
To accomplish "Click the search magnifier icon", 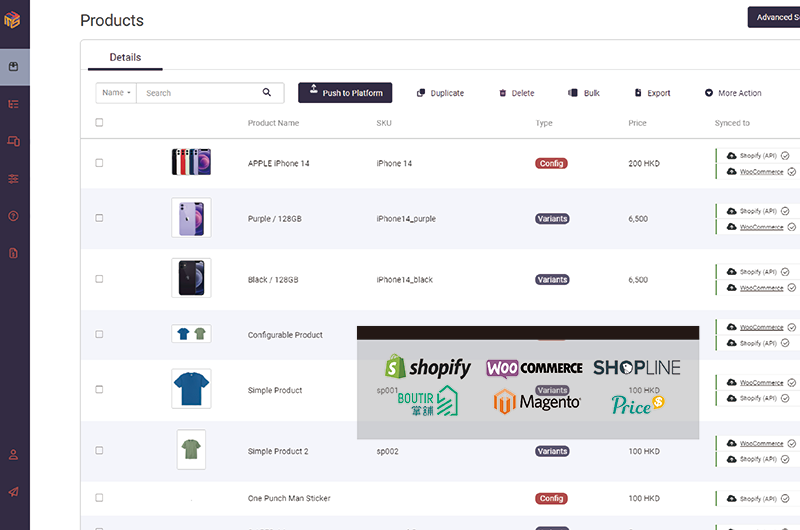I will [x=267, y=93].
